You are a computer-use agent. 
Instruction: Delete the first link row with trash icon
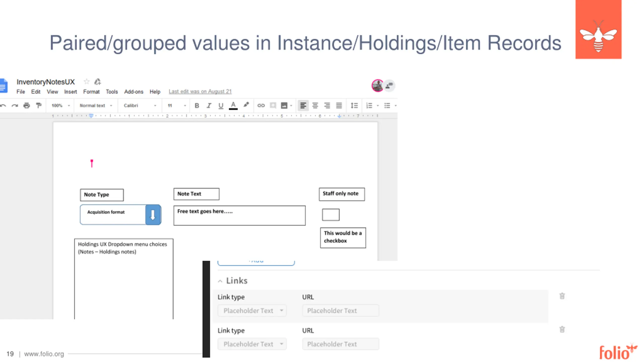point(562,296)
